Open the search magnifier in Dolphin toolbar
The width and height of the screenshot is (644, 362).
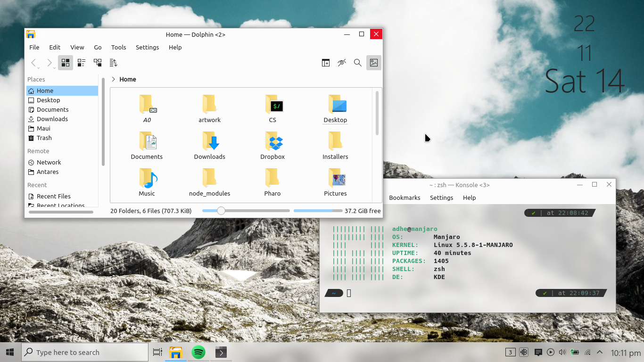pyautogui.click(x=358, y=63)
